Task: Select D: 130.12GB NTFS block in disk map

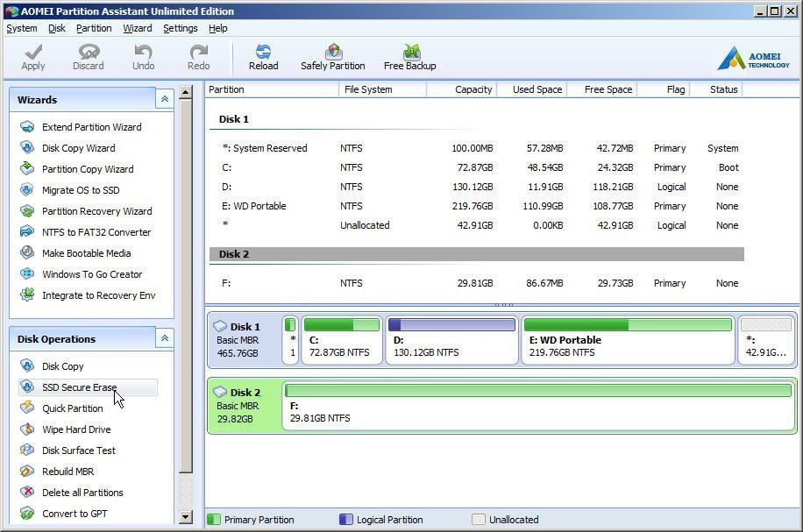Action: tap(451, 340)
